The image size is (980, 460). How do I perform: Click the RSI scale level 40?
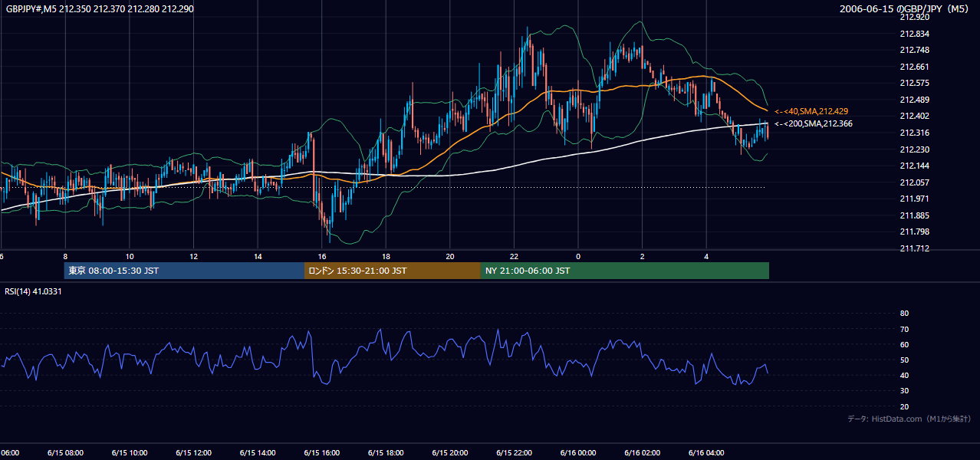coord(904,376)
